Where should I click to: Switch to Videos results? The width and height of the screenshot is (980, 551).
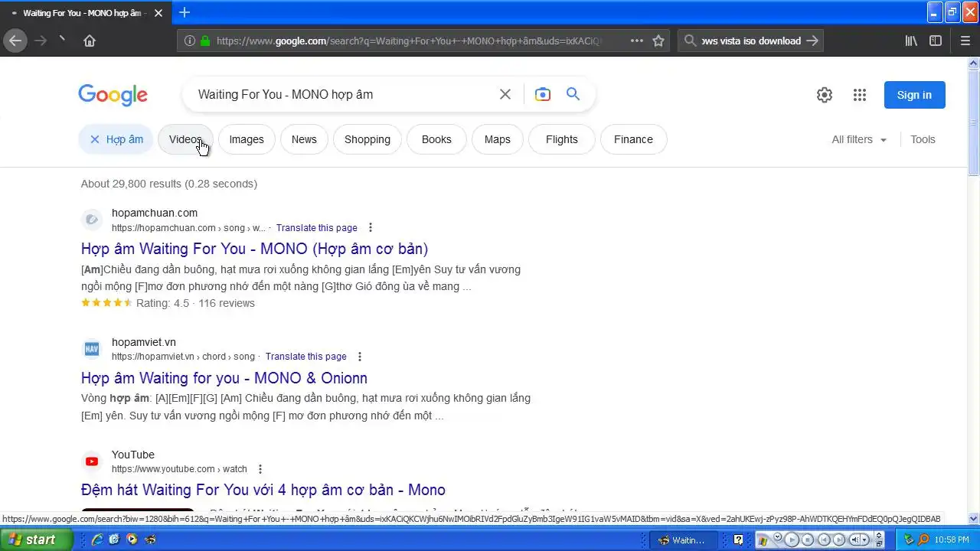(x=185, y=139)
